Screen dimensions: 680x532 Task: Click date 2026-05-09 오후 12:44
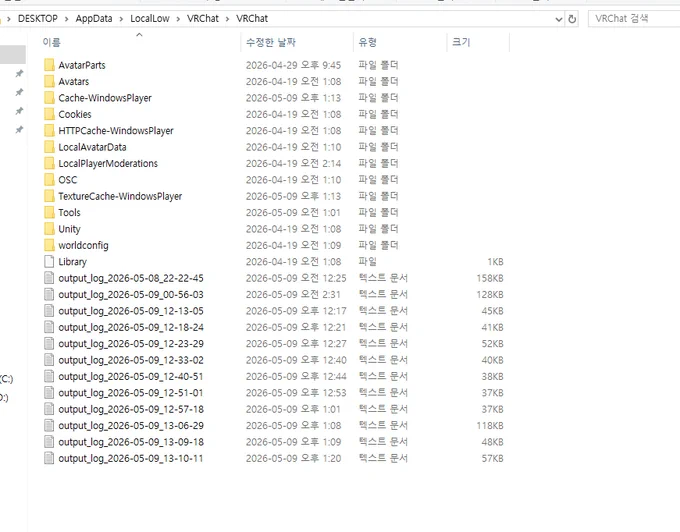[296, 376]
